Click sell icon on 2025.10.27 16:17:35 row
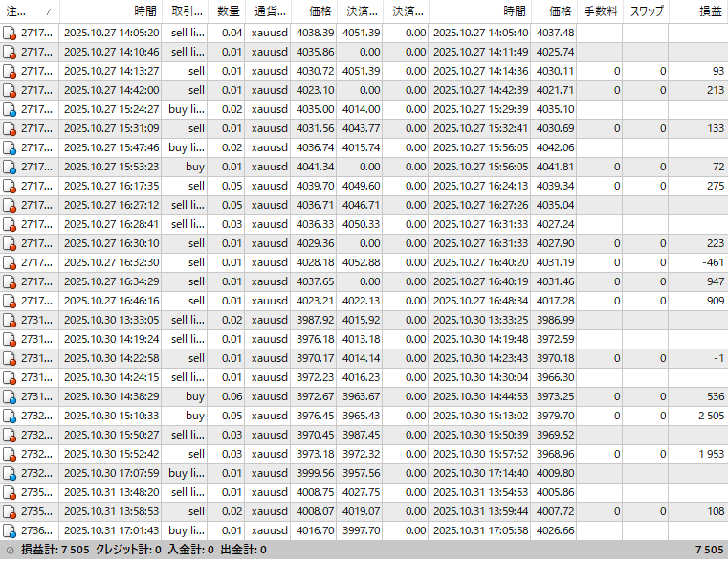The width and height of the screenshot is (728, 563). click(x=10, y=186)
